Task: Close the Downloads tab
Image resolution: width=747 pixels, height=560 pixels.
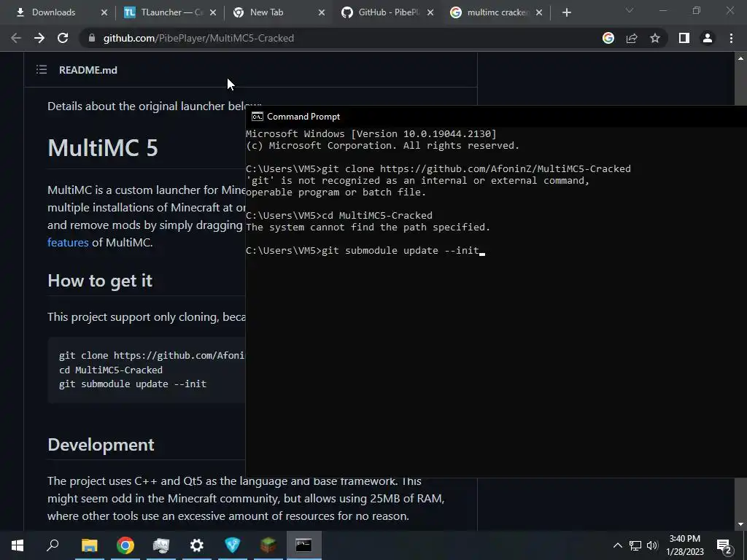Action: (104, 12)
